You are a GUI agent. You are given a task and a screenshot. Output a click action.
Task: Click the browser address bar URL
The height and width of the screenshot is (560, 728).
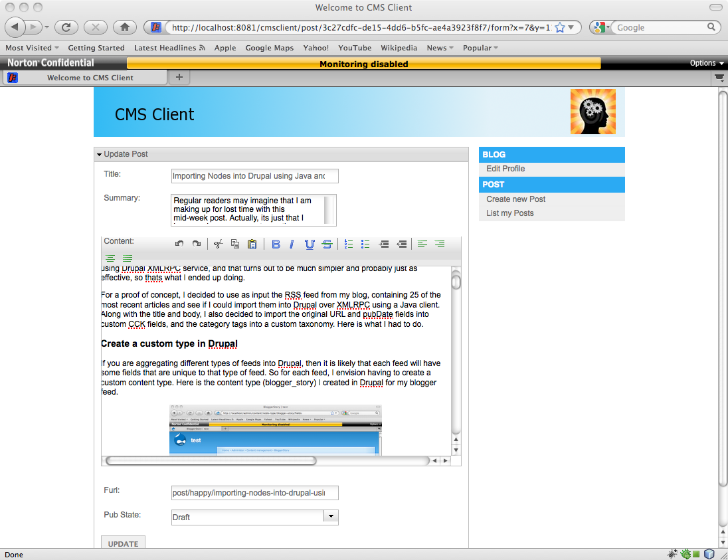tap(361, 27)
